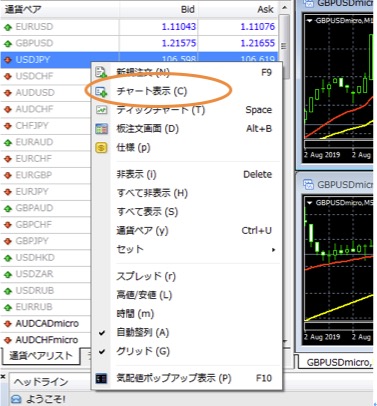Click EURUSD bid value 1.11043
This screenshot has width=377, height=406.
[179, 27]
